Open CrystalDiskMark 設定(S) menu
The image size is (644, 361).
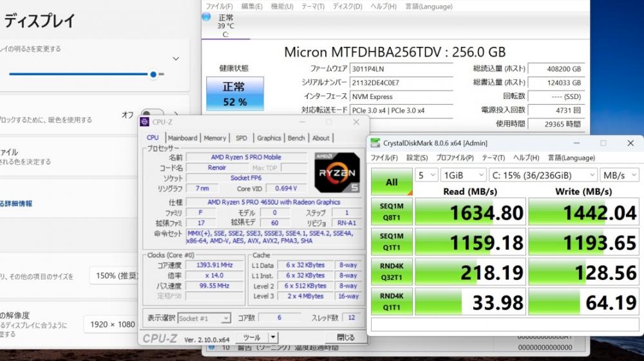click(417, 158)
